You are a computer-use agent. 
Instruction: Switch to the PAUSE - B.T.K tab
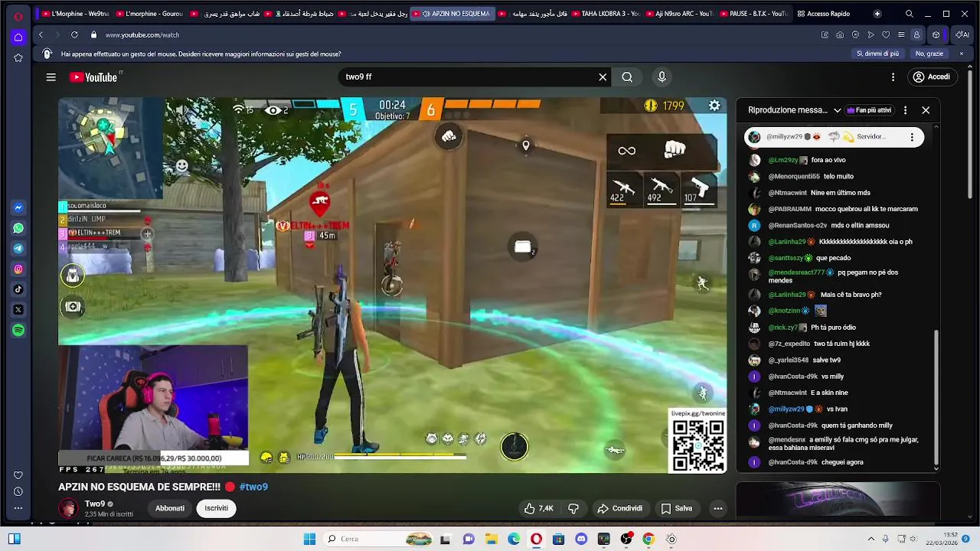[x=753, y=14]
